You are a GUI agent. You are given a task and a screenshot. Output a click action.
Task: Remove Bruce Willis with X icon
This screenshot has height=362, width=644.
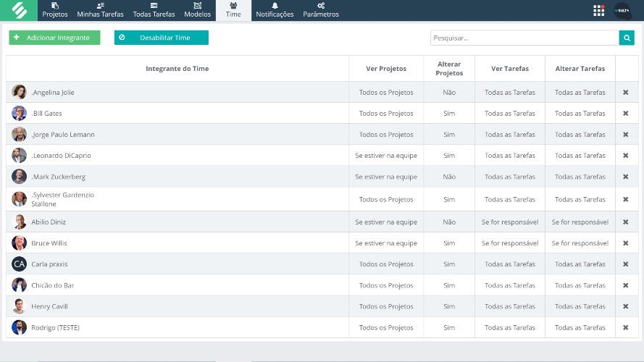(625, 243)
